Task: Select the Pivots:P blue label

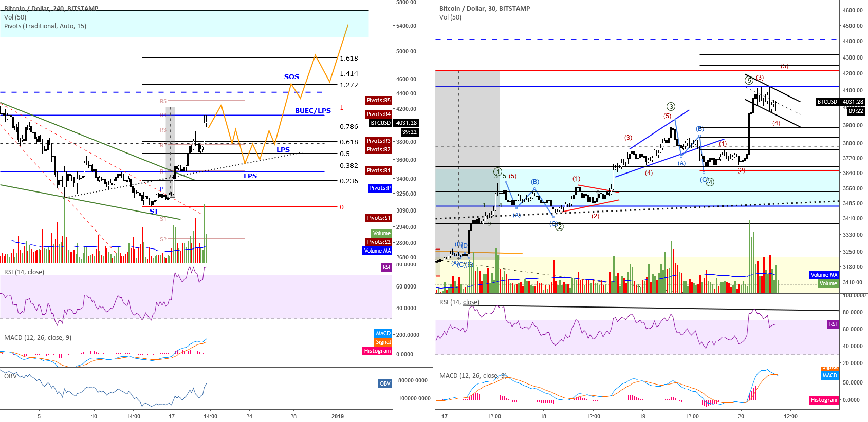Action: pyautogui.click(x=380, y=188)
